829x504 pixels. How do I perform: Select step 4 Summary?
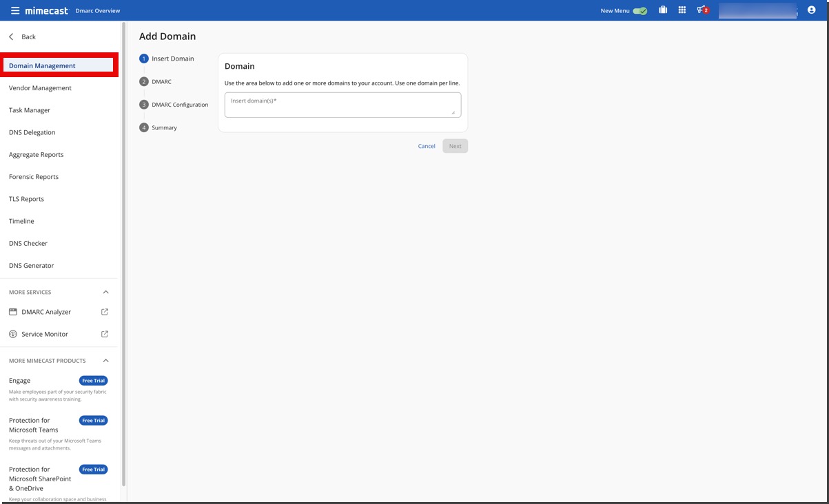coord(158,127)
